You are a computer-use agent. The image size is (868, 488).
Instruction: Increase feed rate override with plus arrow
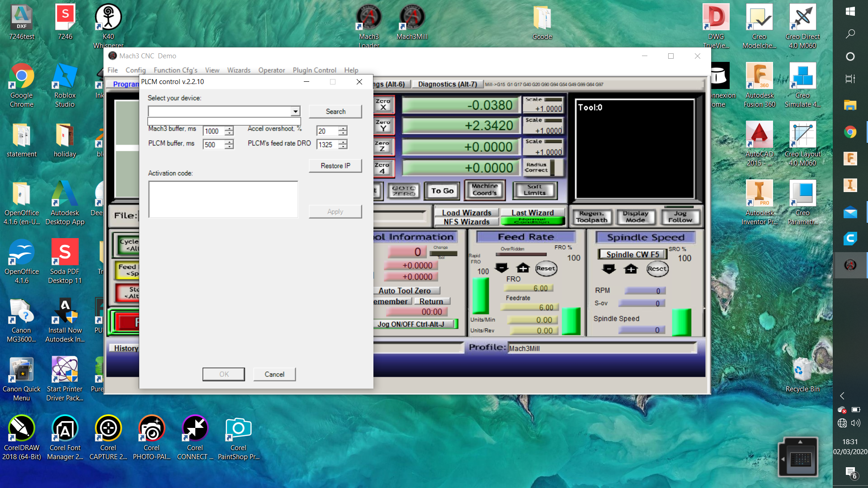[x=523, y=268]
